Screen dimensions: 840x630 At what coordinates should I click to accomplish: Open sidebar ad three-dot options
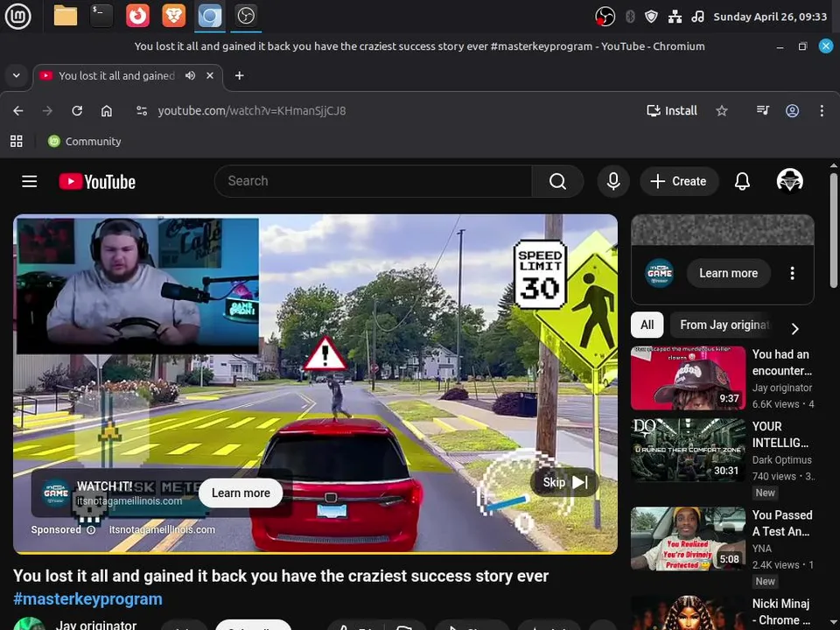pyautogui.click(x=793, y=273)
